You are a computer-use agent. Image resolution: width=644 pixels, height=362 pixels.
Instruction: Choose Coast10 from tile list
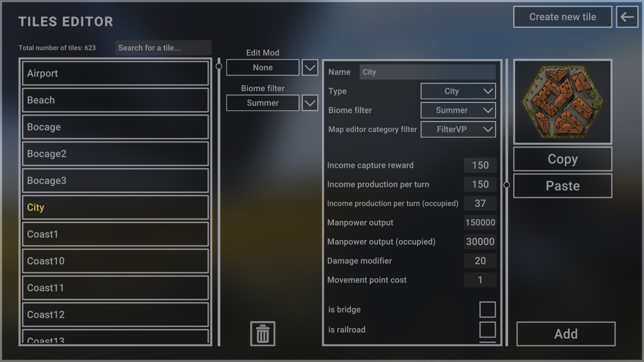(x=115, y=261)
